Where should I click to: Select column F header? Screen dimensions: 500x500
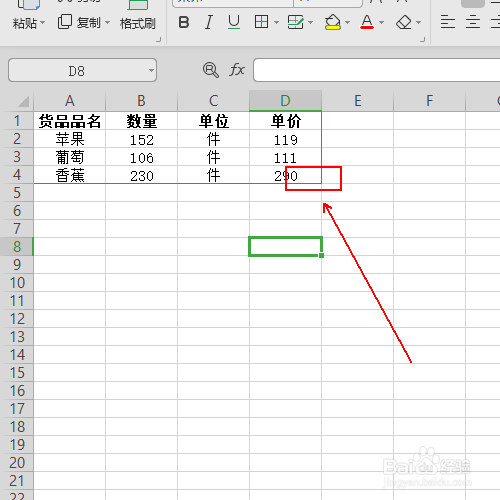429,101
